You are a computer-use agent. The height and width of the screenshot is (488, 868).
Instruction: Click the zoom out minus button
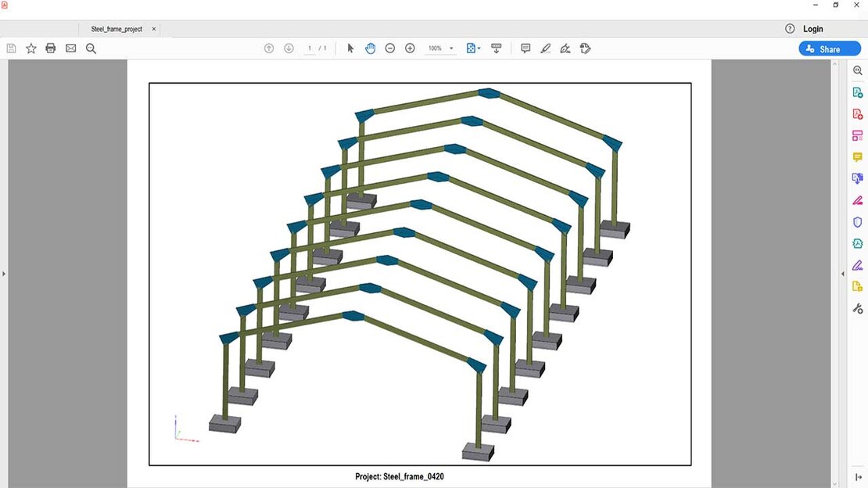click(390, 48)
